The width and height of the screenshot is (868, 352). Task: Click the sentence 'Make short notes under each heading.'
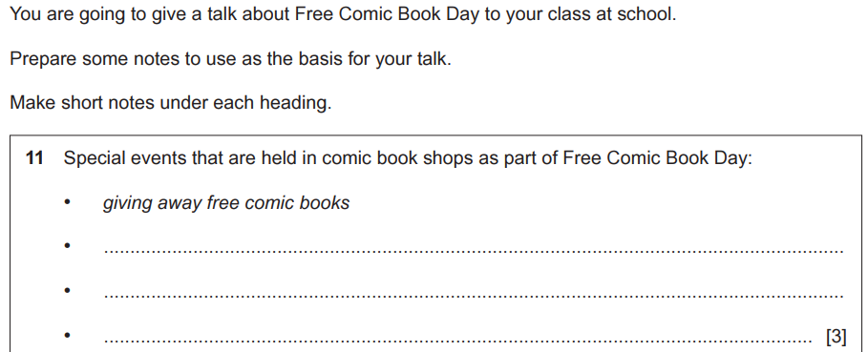coord(171,103)
